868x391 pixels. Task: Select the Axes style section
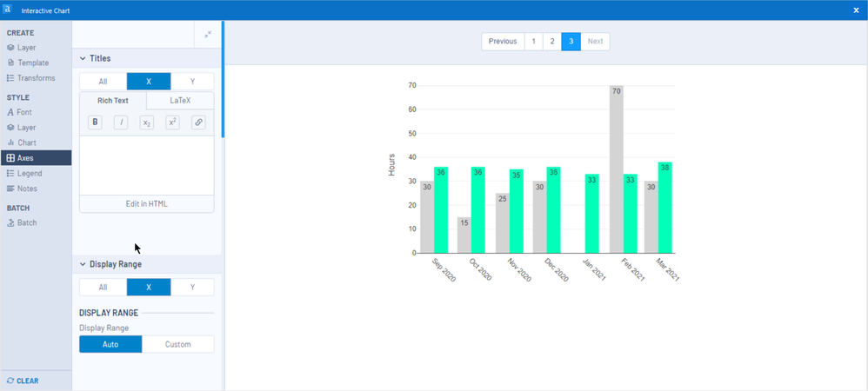tap(36, 157)
